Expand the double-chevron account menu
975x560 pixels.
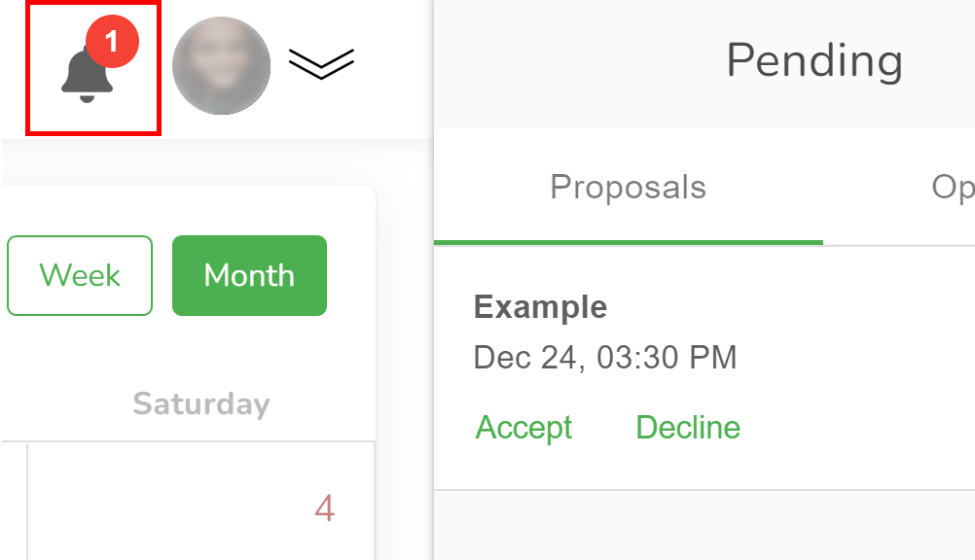[x=321, y=63]
